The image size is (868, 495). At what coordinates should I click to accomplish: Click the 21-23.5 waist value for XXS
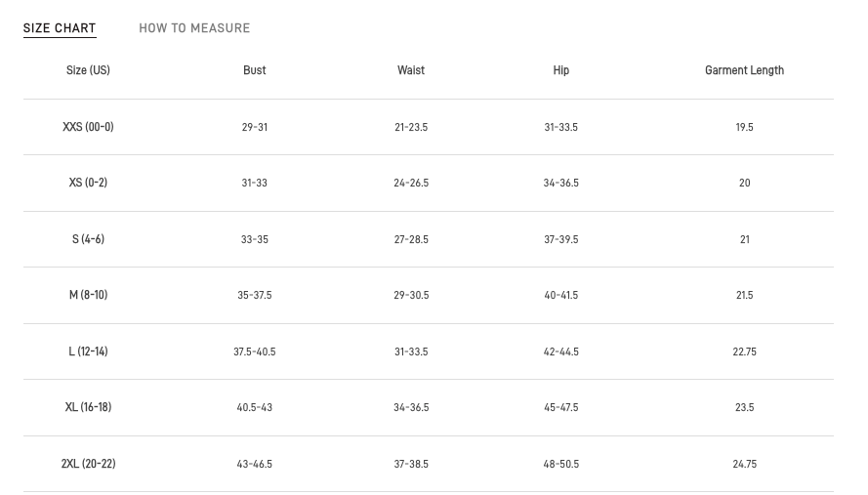(x=411, y=127)
